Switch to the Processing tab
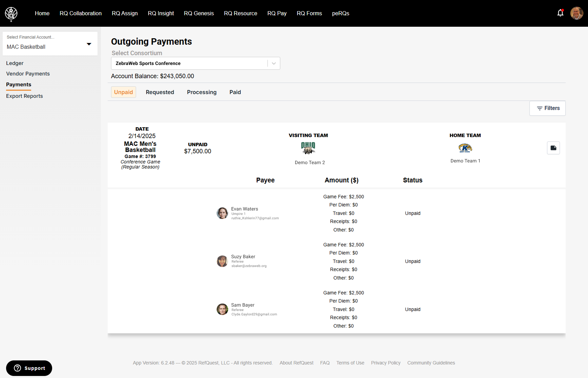588x378 pixels. (202, 92)
